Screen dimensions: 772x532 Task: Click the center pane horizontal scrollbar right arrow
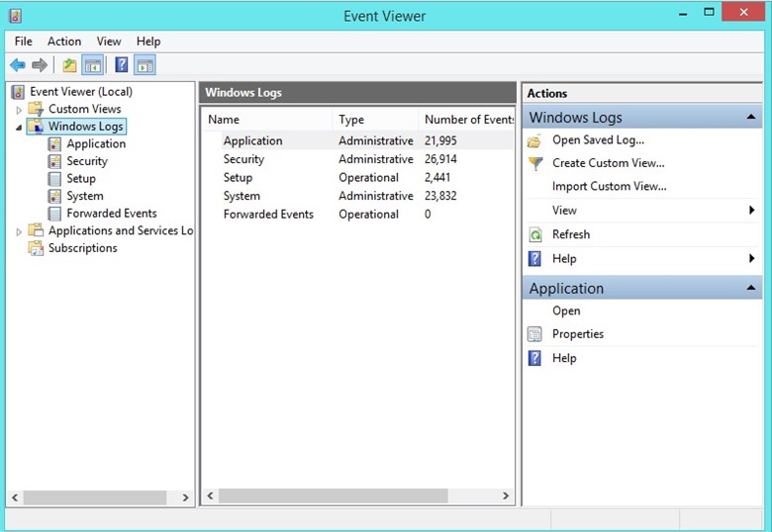click(506, 496)
